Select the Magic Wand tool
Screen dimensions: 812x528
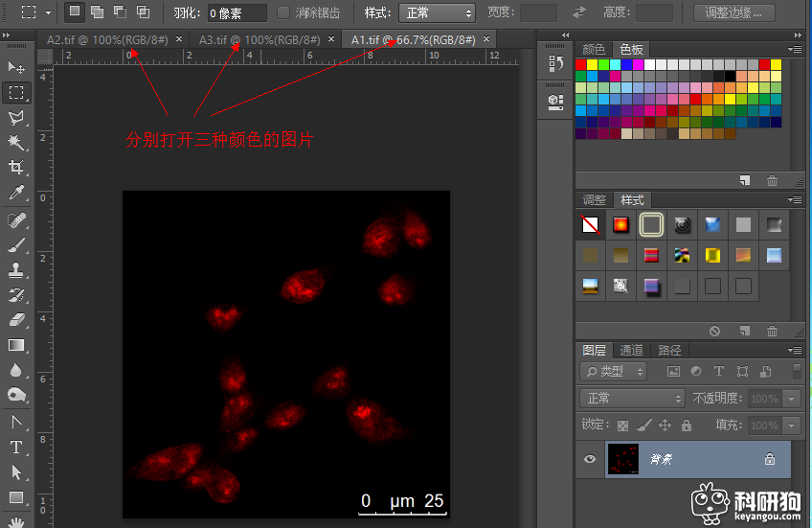16,143
